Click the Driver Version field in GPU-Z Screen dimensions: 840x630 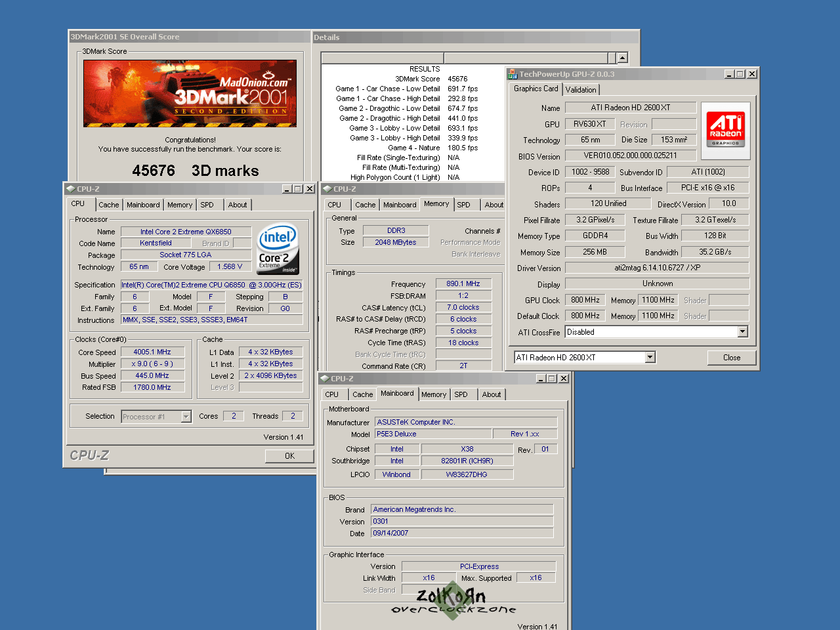[x=657, y=268]
